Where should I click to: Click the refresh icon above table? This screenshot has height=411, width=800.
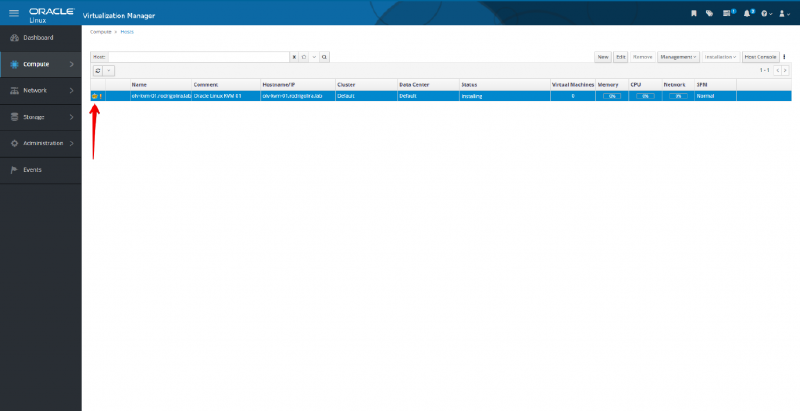click(x=97, y=71)
